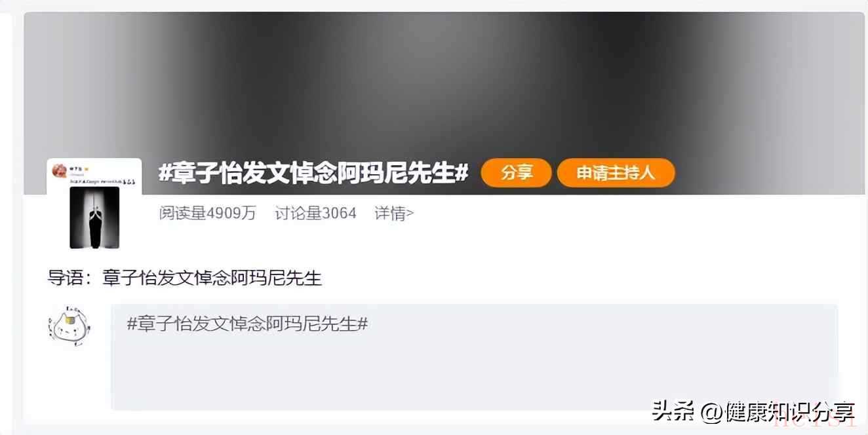The height and width of the screenshot is (435, 868).
Task: Click the caption line above the praying-hands image
Action: pos(102,181)
